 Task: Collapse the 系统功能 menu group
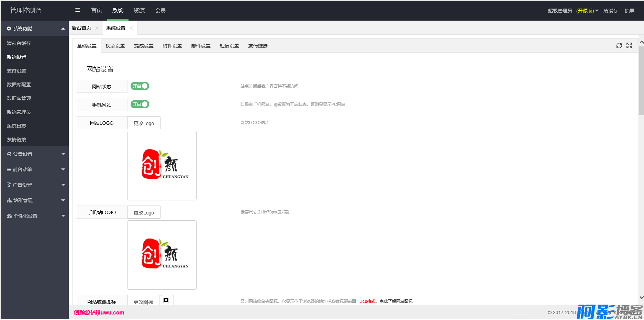point(63,29)
